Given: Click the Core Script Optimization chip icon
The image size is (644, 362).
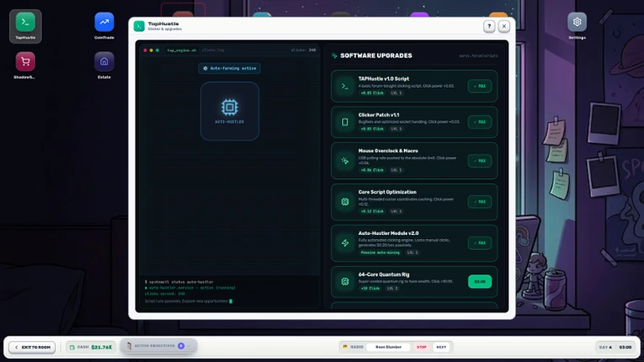Looking at the screenshot, I should click(345, 202).
